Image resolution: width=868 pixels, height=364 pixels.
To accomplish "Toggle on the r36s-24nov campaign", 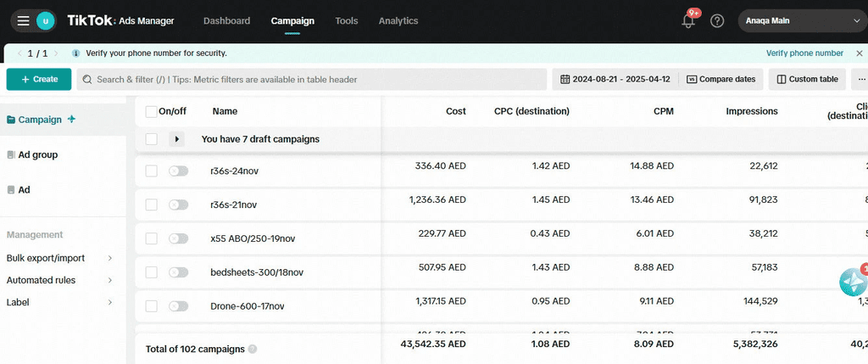I will tap(178, 171).
